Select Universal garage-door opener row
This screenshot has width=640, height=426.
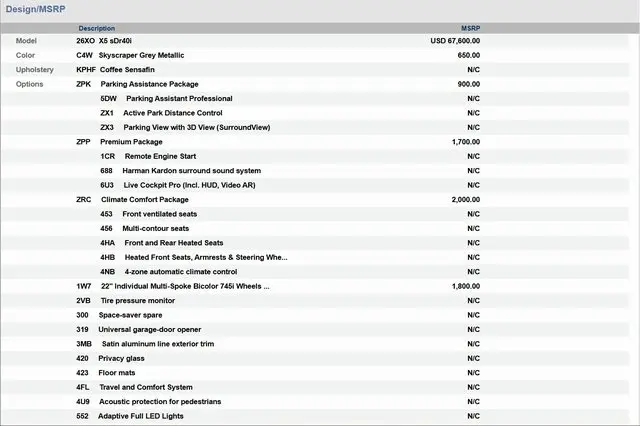(149, 329)
